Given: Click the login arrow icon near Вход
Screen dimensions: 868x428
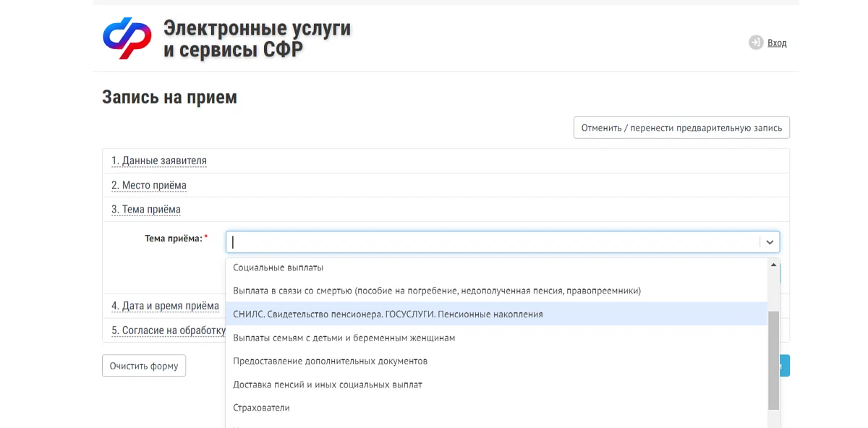Looking at the screenshot, I should coord(754,43).
